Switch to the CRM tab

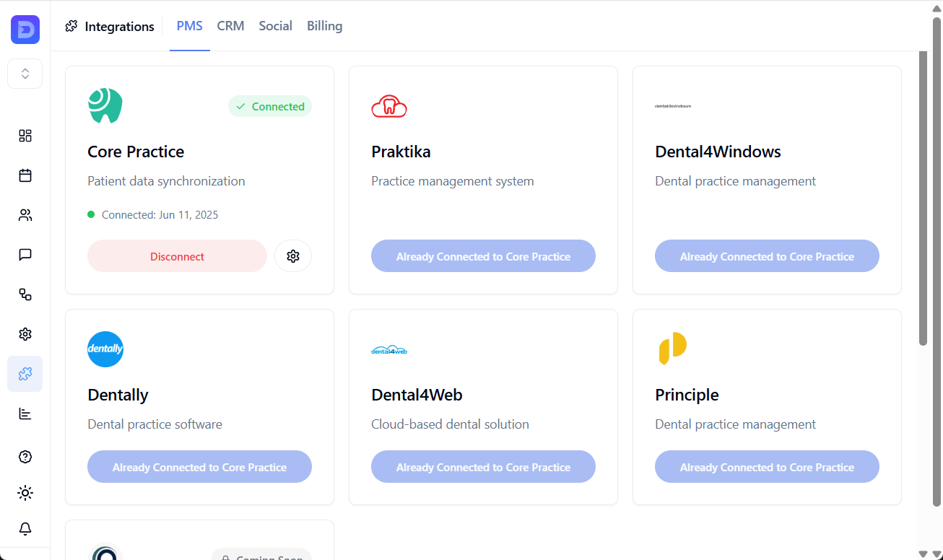click(230, 26)
